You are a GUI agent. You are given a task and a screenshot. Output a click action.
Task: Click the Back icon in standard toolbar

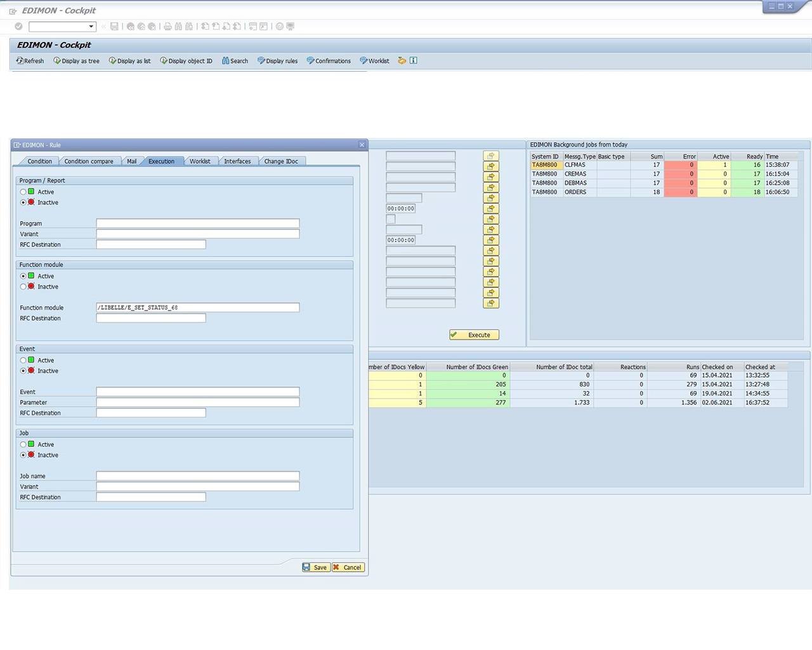tap(131, 27)
